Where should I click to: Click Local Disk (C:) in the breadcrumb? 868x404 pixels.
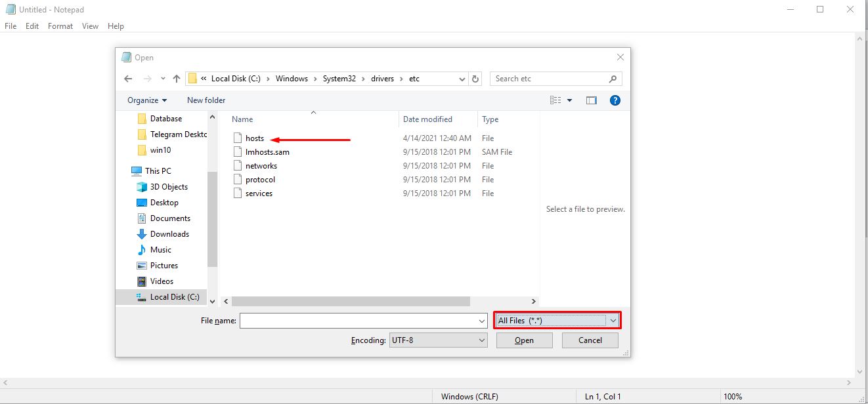coord(236,79)
